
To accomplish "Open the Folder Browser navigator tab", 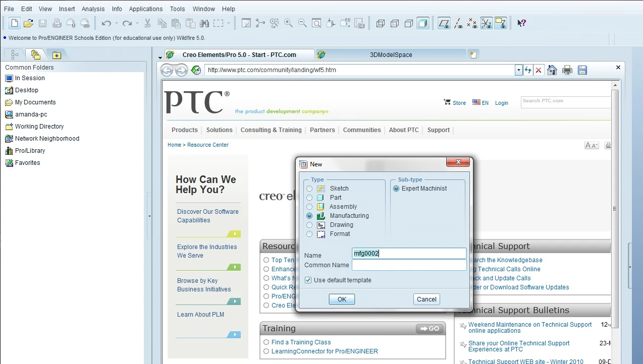I will pos(35,55).
